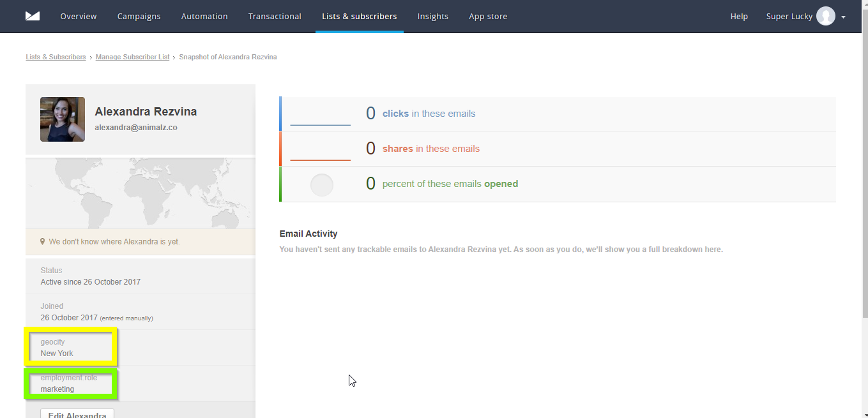The height and width of the screenshot is (418, 868).
Task: Open the Manage Subscriber List breadcrumb
Action: point(133,57)
